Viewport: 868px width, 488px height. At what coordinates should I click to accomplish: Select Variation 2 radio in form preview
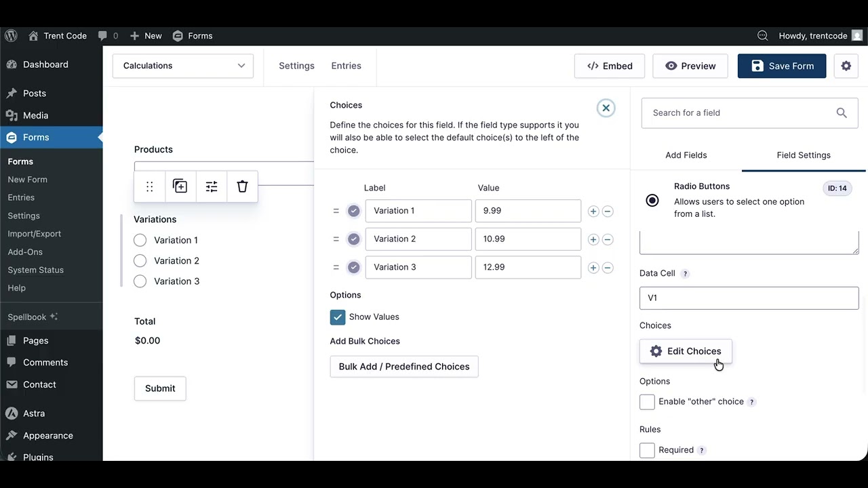(140, 261)
